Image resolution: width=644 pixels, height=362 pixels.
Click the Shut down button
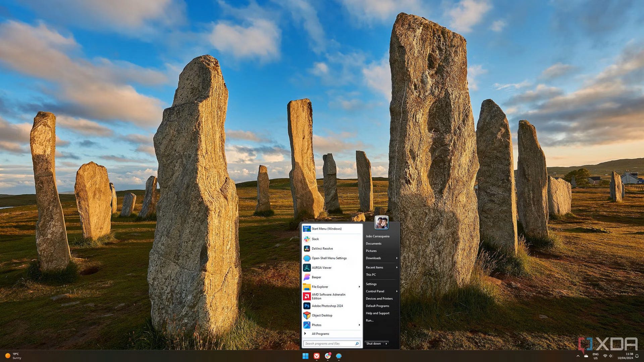pyautogui.click(x=374, y=344)
